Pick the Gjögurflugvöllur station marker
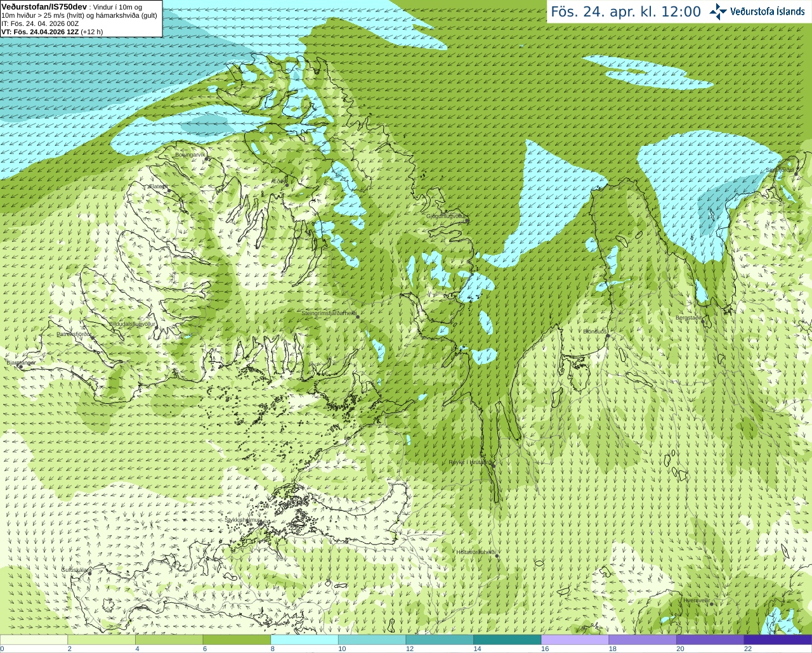The width and height of the screenshot is (812, 653). click(x=468, y=220)
